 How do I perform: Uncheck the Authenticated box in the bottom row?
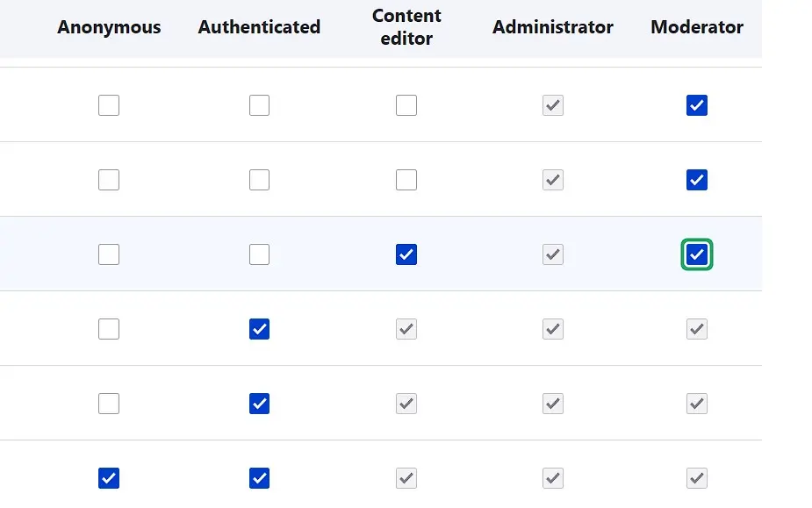click(259, 478)
